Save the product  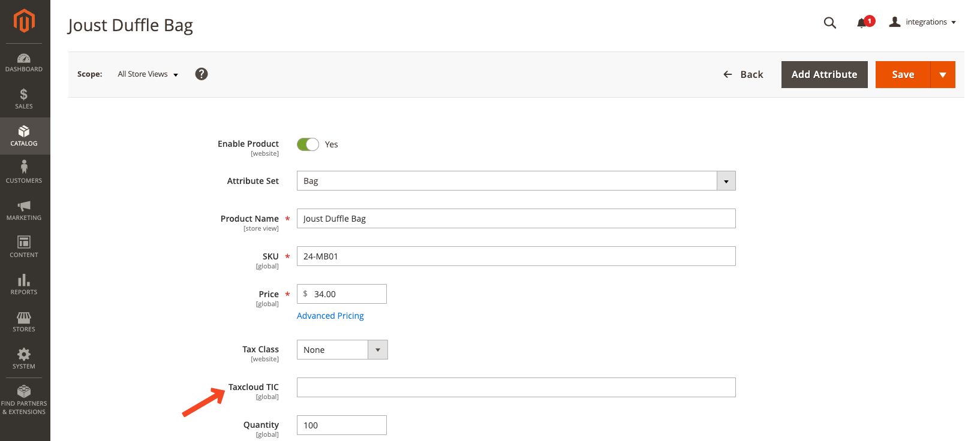pos(903,74)
